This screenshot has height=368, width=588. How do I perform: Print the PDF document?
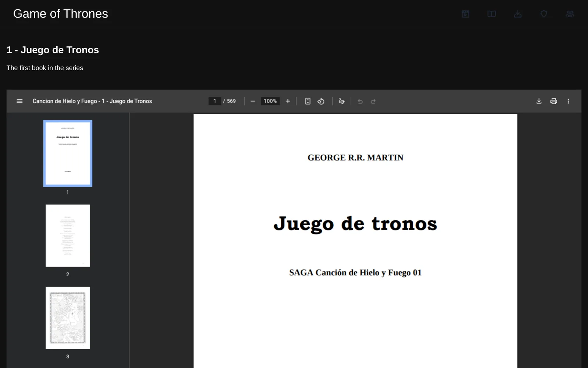point(553,101)
